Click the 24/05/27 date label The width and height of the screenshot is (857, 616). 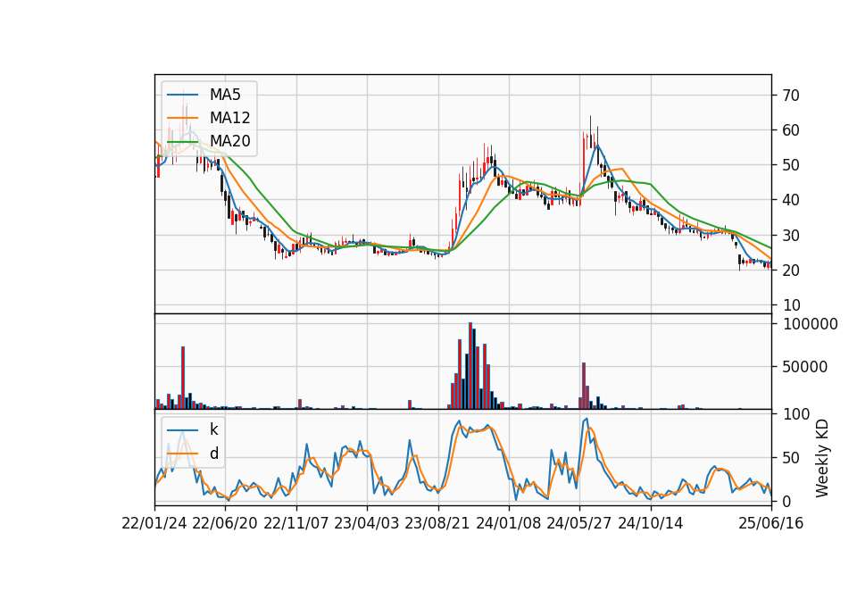pyautogui.click(x=579, y=523)
